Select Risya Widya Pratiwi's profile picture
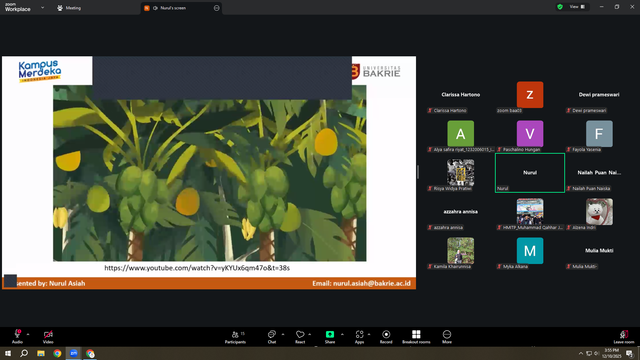The width and height of the screenshot is (640, 360). tap(460, 173)
